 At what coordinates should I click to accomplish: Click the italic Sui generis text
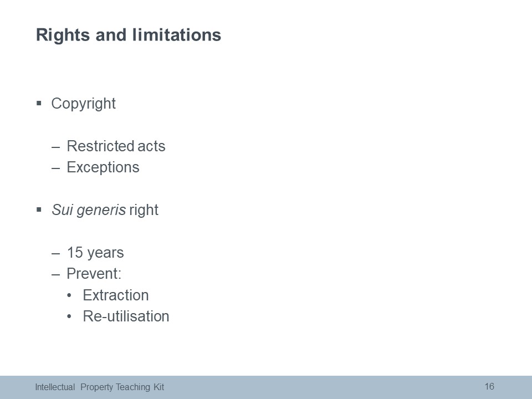coord(89,211)
